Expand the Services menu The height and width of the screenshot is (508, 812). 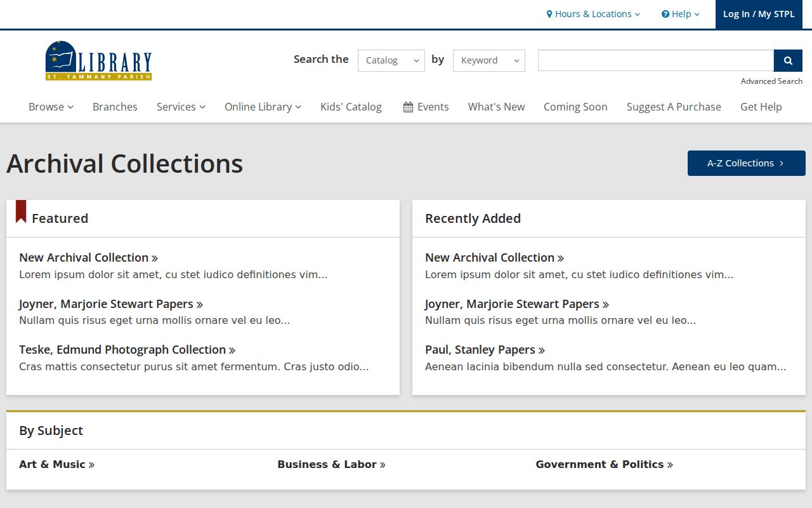[181, 107]
